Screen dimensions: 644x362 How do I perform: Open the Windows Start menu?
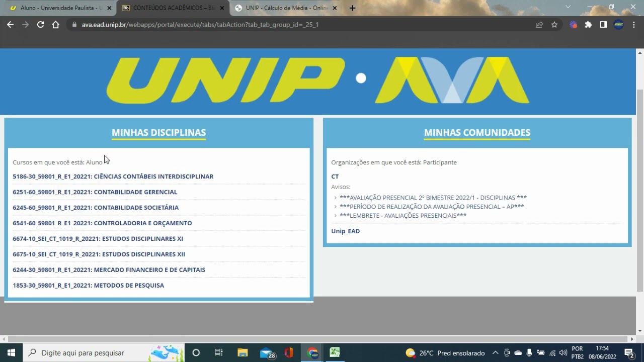pos(11,352)
